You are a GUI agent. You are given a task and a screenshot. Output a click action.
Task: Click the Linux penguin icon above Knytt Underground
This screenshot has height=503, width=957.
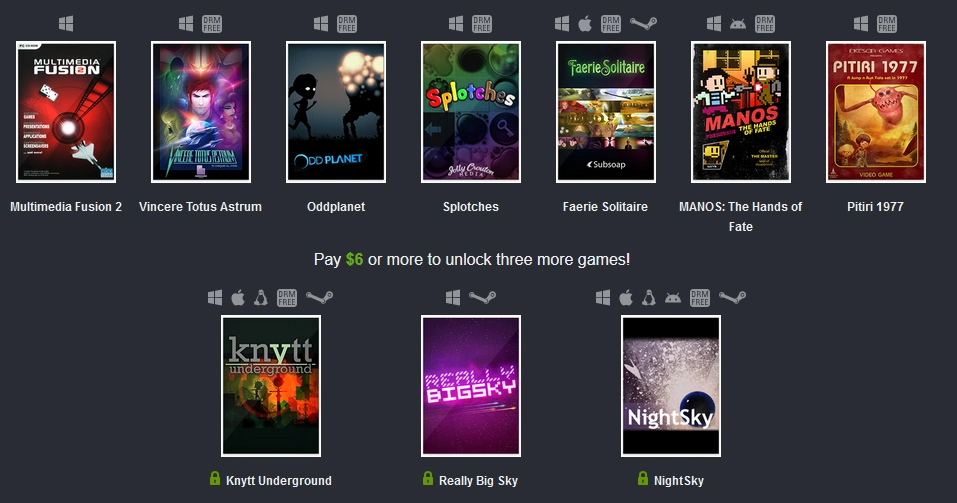tap(261, 297)
